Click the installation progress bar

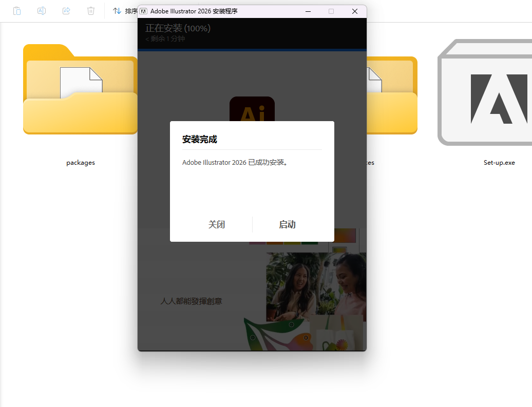[252, 50]
